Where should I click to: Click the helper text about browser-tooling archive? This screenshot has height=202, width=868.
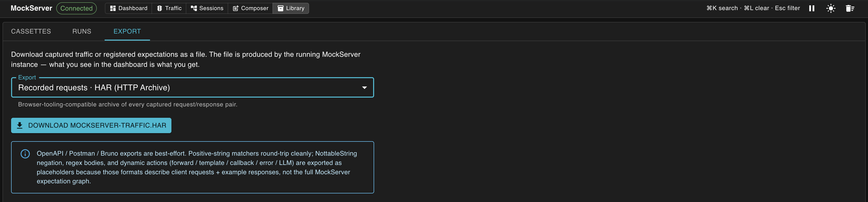coord(128,105)
